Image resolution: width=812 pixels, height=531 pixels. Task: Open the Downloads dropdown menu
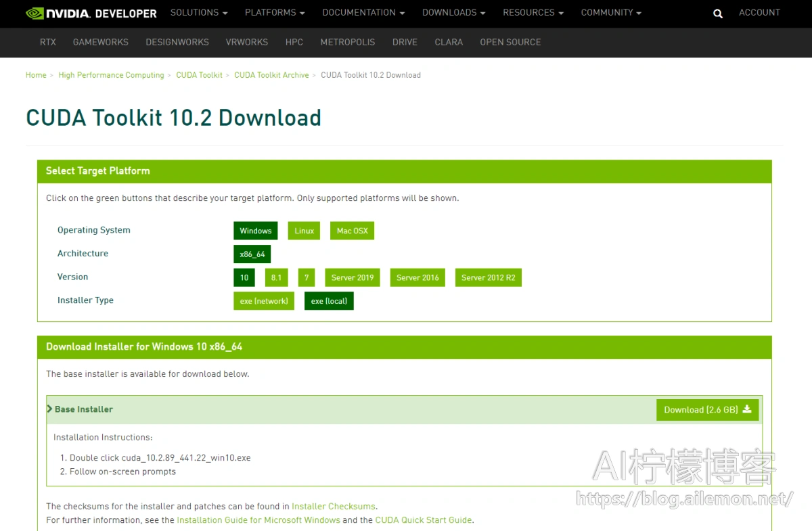coord(454,13)
